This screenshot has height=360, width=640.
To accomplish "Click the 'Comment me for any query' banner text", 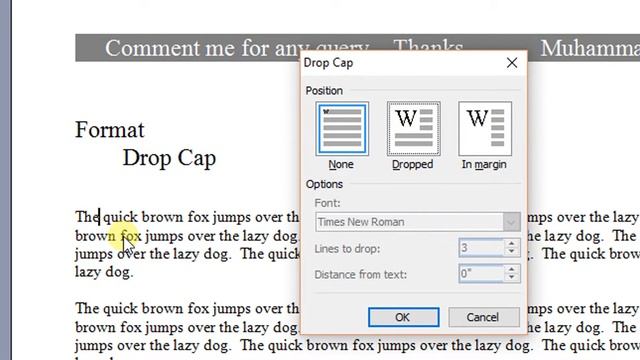I will click(237, 49).
